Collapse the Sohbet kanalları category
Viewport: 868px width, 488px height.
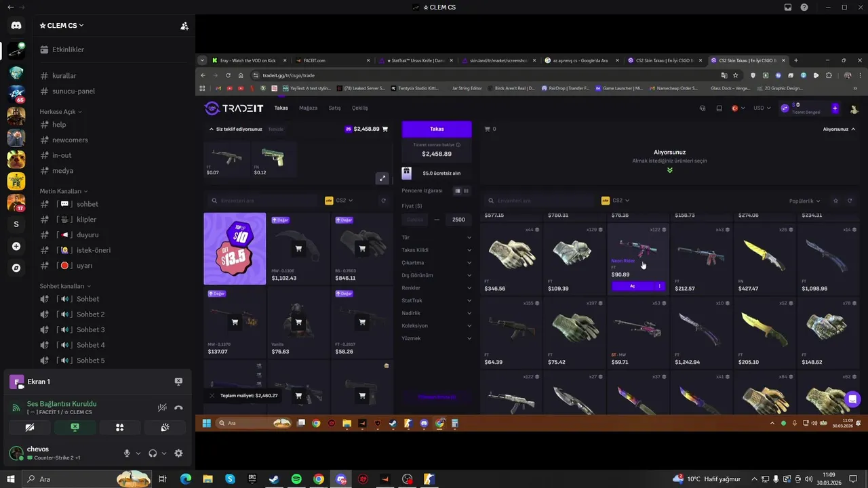click(66, 286)
